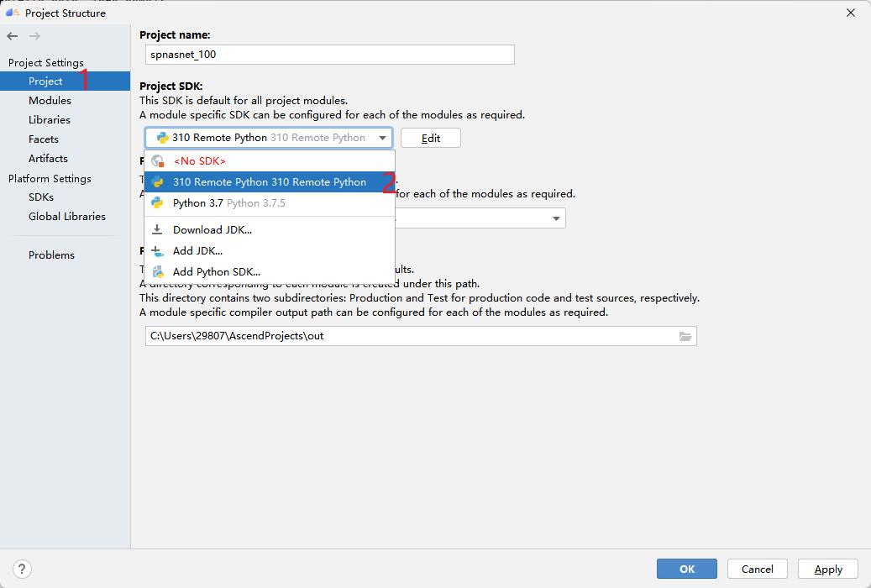Click the Download JDK icon
871x588 pixels.
[x=157, y=229]
